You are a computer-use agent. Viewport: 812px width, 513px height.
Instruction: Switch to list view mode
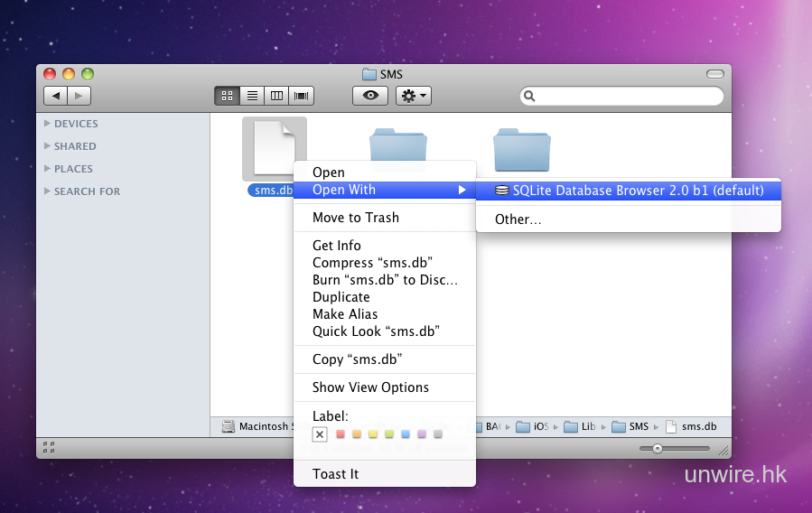pos(252,96)
